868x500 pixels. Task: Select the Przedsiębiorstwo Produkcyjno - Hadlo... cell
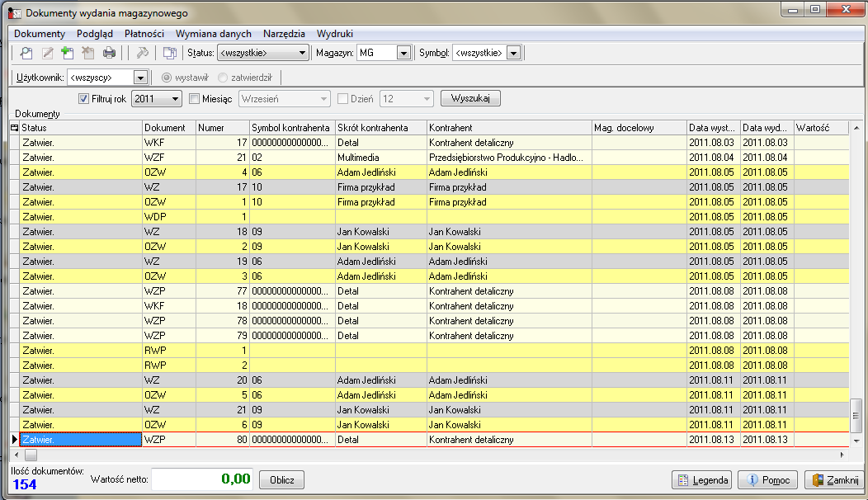click(509, 158)
